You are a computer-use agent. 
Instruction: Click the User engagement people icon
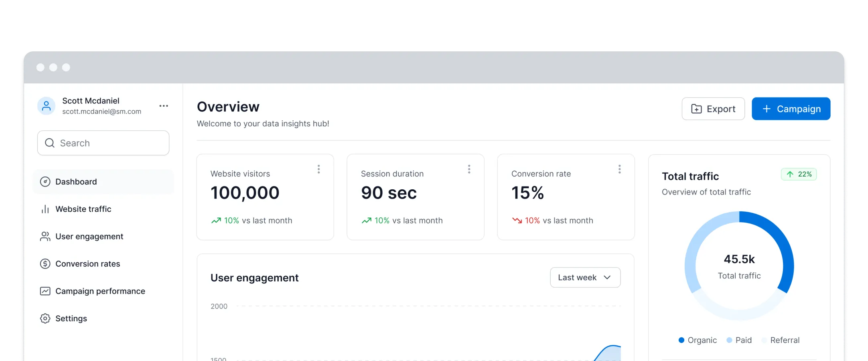[x=45, y=237]
